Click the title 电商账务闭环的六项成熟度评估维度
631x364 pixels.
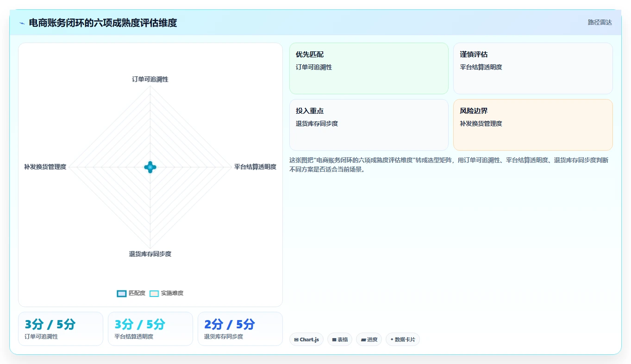point(103,23)
